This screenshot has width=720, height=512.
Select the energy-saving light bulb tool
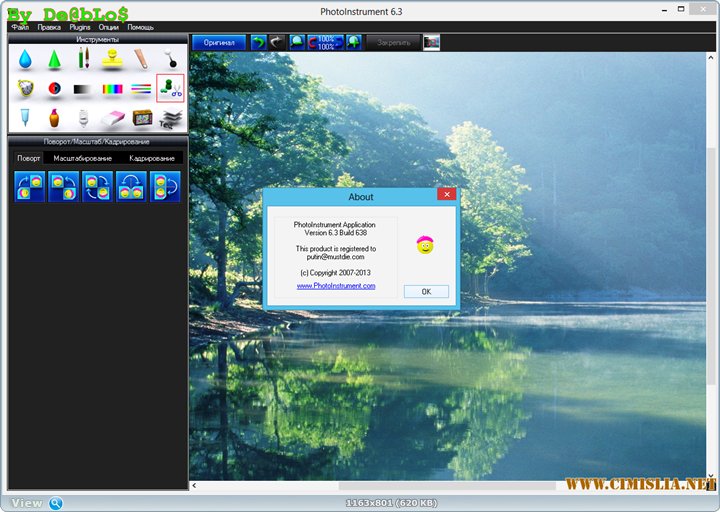83,118
